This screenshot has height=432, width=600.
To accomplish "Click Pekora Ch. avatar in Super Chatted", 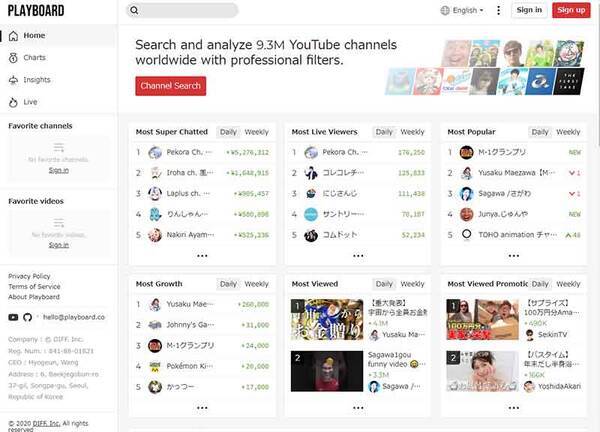I will click(155, 152).
